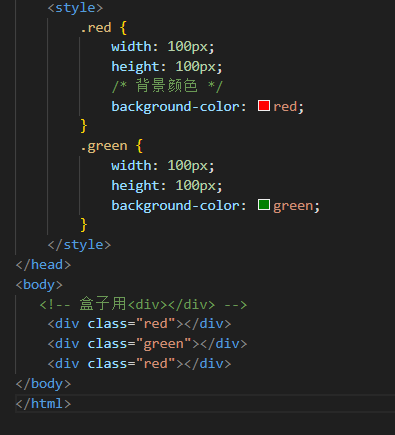This screenshot has width=395, height=435.
Task: Click the div with class green
Action: pyautogui.click(x=147, y=344)
